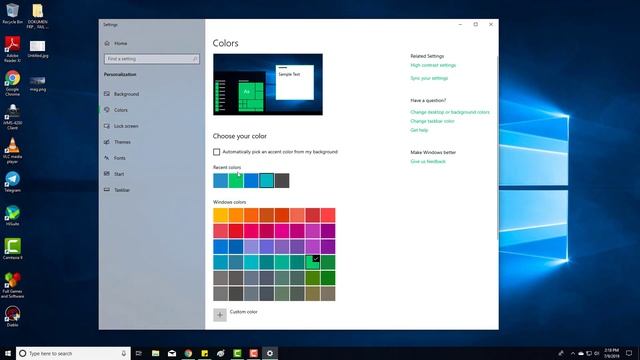Image resolution: width=640 pixels, height=360 pixels.
Task: Choose the yellow gold Windows color swatch
Action: [220, 216]
